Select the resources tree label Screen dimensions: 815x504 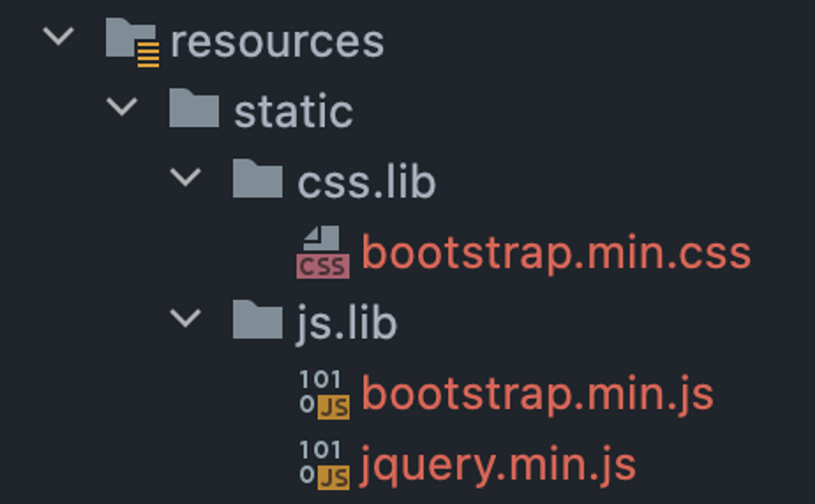pos(277,42)
